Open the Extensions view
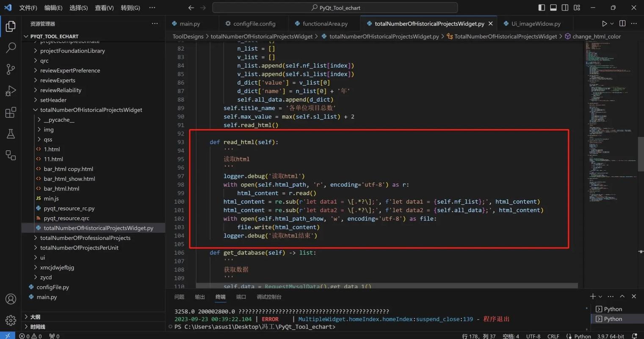644x339 pixels. 11,112
